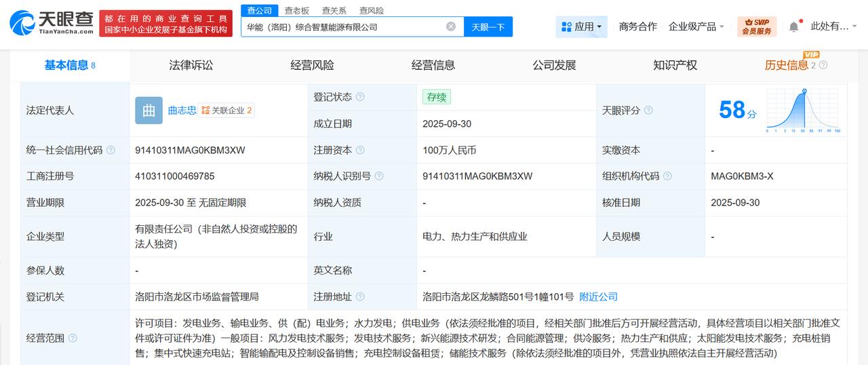This screenshot has height=365, width=868.
Task: Click help icon beside 注册地址
Action: [360, 297]
